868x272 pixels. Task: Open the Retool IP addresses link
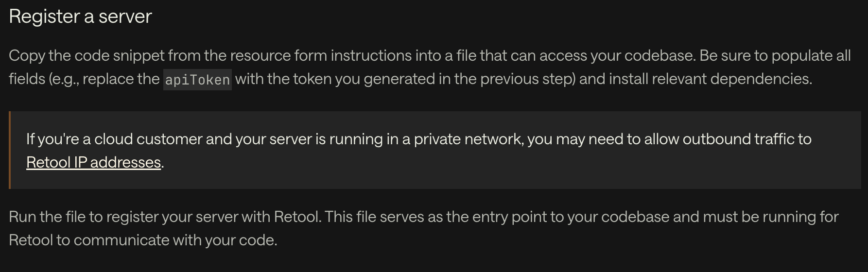tap(93, 162)
